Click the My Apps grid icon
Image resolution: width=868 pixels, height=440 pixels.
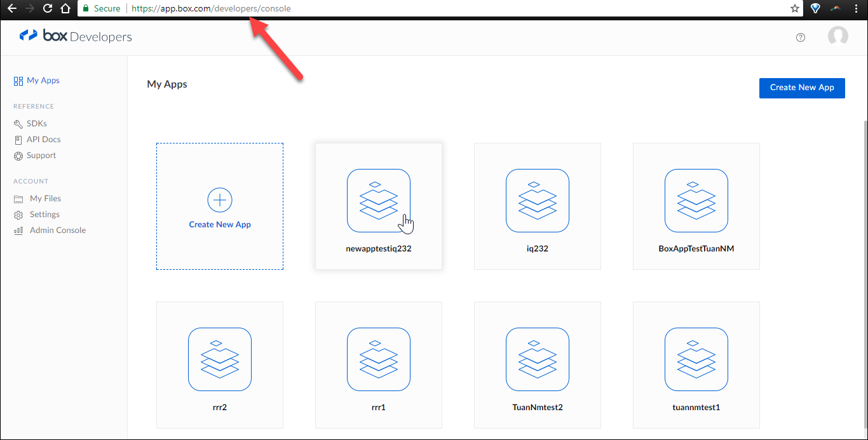tap(18, 81)
